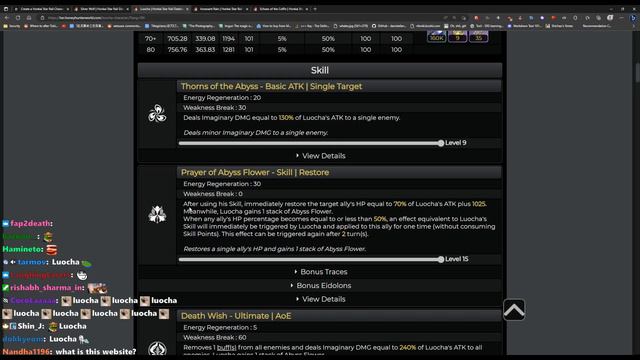Click Energy Regeneration : 20 line
The height and width of the screenshot is (360, 640).
click(x=222, y=98)
